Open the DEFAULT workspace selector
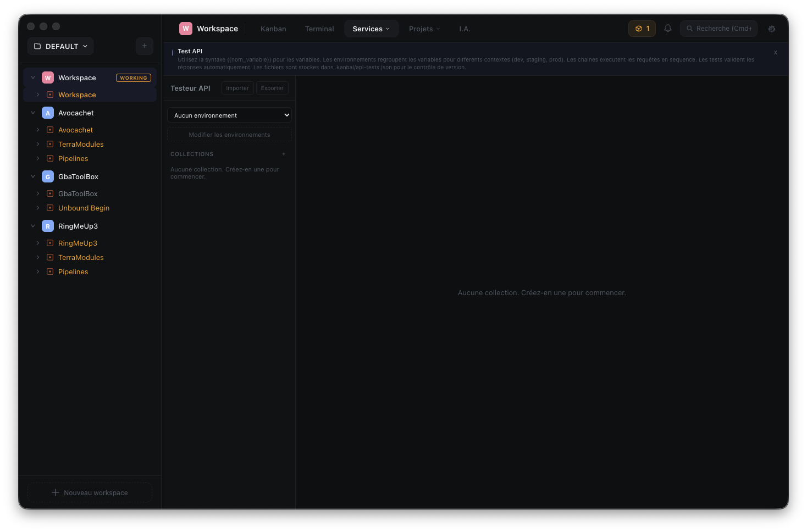Screen dimensions: 807x532 click(60, 46)
